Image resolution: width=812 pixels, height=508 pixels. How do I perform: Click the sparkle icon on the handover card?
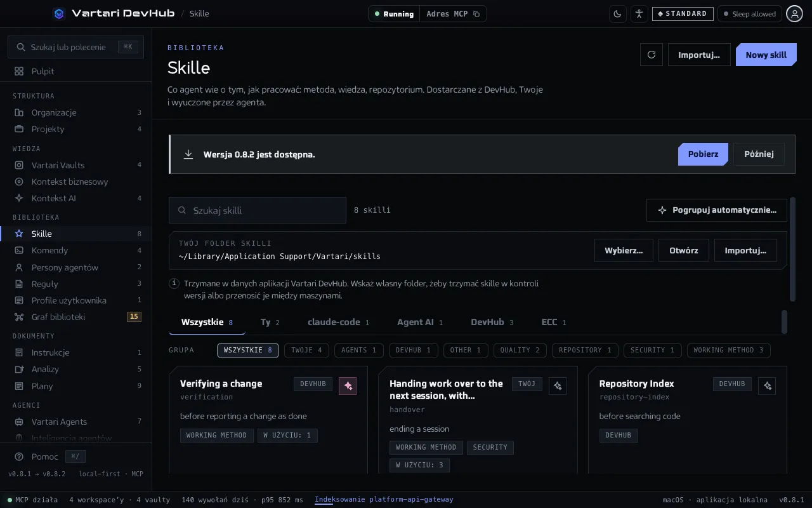coord(558,385)
